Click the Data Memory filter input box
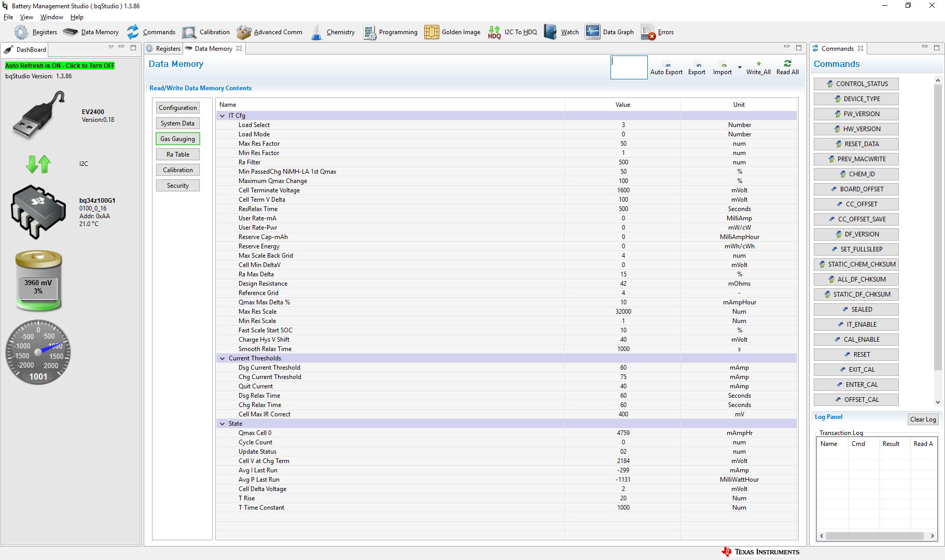945x560 pixels. [x=629, y=67]
